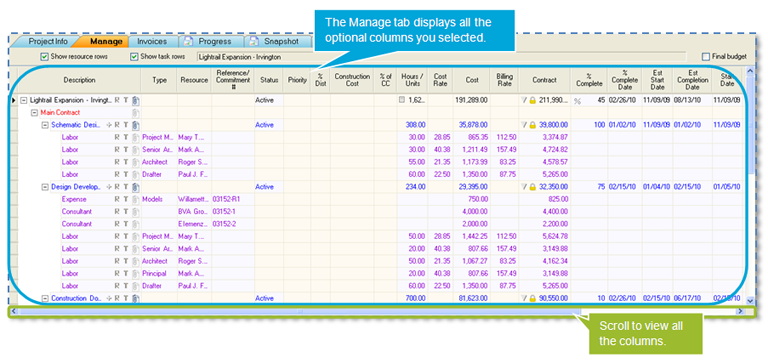Click the lock icon in Schematic Design contract cell
The height and width of the screenshot is (363, 768).
point(532,125)
